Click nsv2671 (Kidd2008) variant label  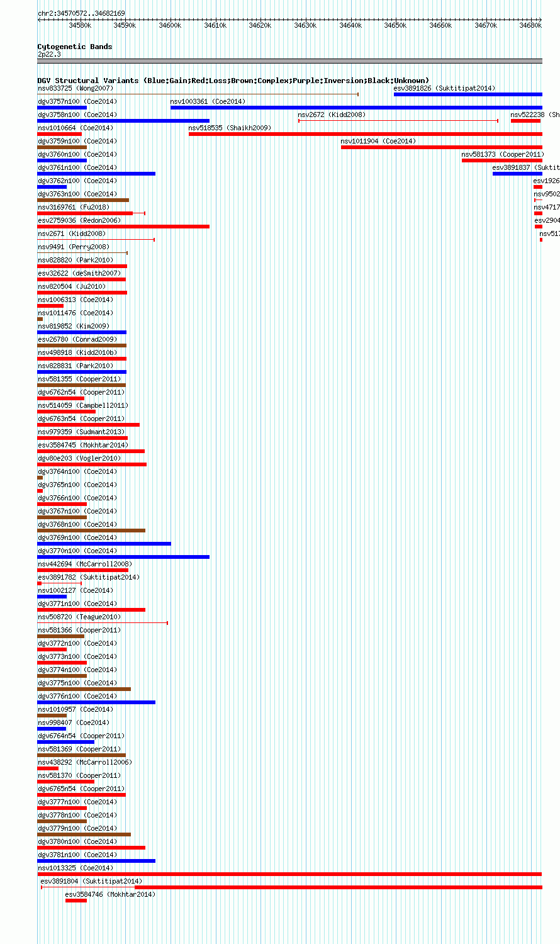[72, 233]
